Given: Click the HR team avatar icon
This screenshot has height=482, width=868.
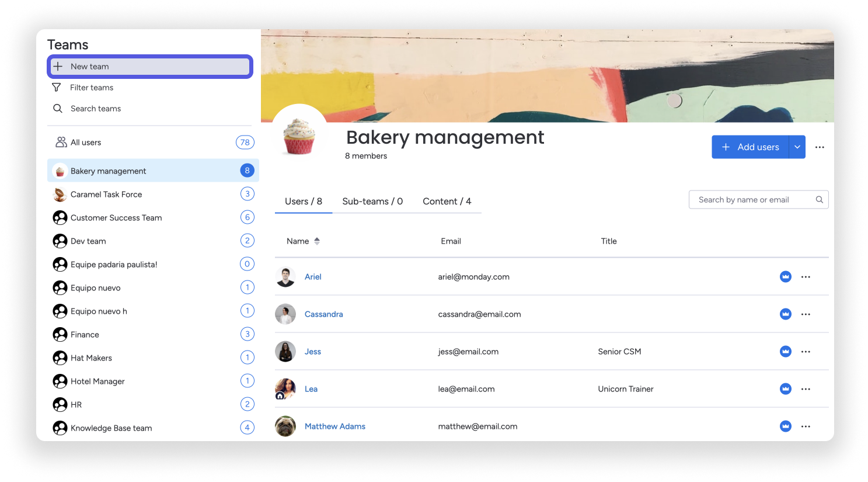Looking at the screenshot, I should pyautogui.click(x=60, y=405).
